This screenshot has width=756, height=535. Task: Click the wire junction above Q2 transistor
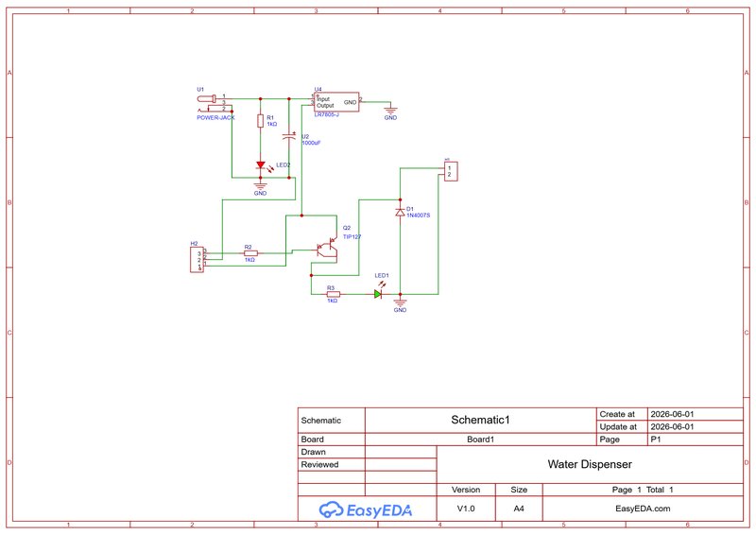[x=301, y=216]
